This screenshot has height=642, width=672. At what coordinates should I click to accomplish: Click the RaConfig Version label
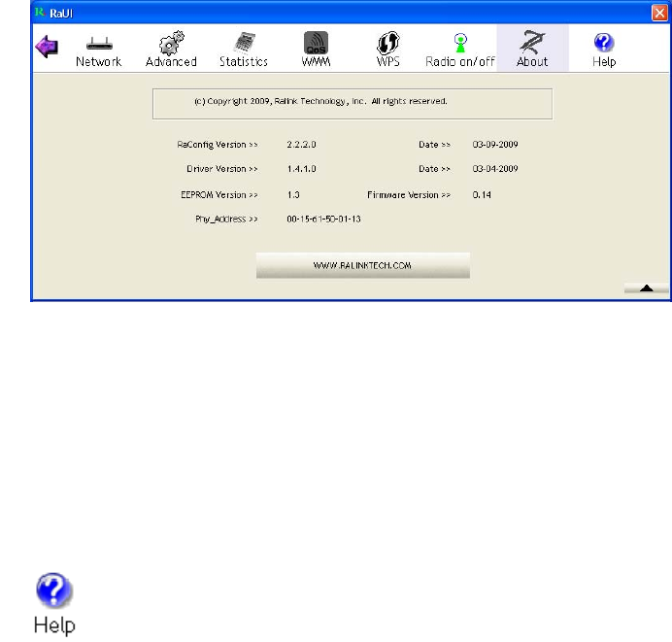click(218, 145)
